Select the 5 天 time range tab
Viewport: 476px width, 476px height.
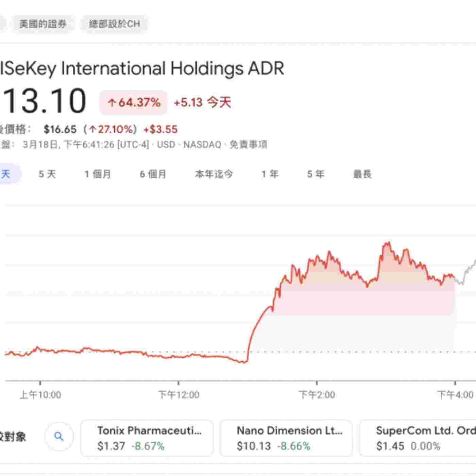pos(47,174)
